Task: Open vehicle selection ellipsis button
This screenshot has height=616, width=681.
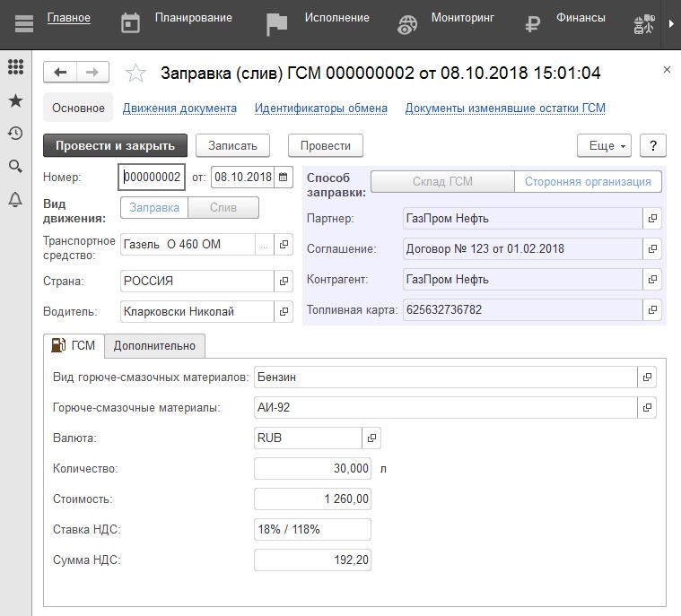Action: click(264, 245)
